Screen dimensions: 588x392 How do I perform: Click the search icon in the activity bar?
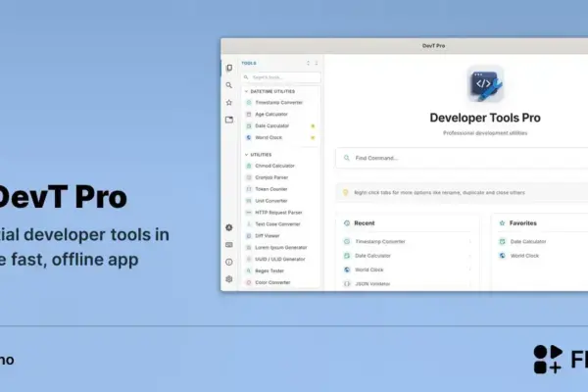(x=229, y=85)
